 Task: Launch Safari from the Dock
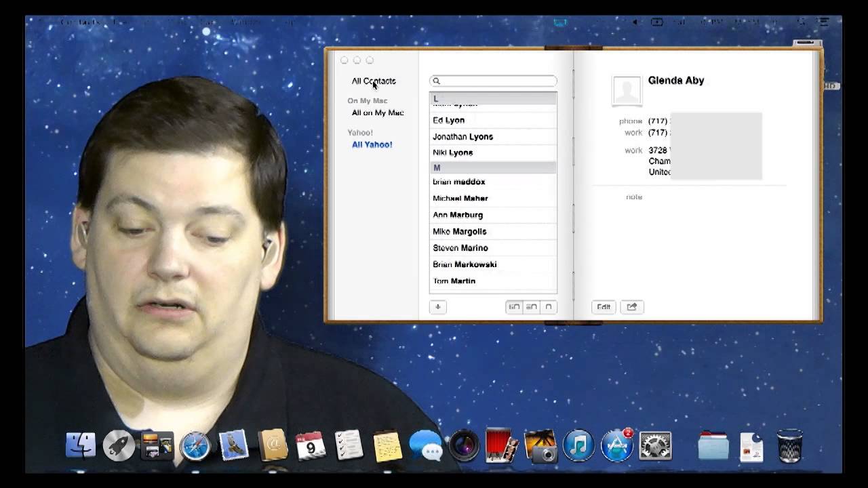click(196, 447)
